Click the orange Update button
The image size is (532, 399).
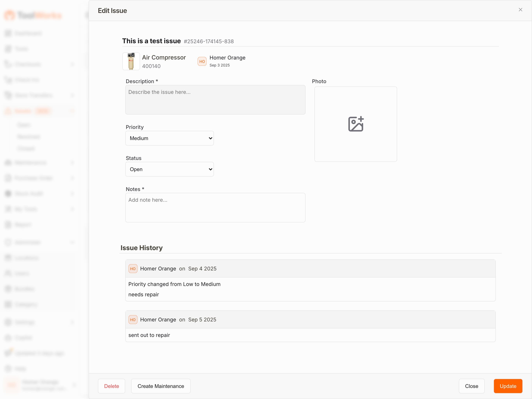click(508, 386)
